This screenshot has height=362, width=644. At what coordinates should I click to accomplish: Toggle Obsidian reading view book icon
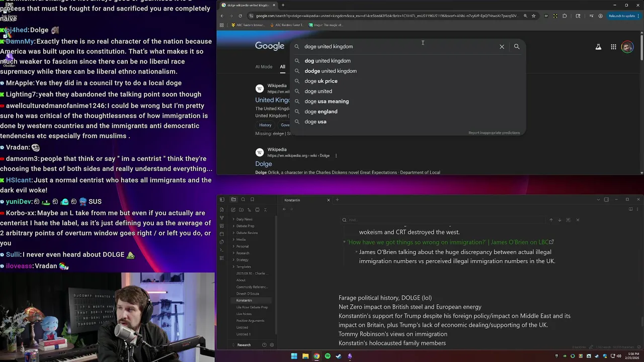click(630, 209)
